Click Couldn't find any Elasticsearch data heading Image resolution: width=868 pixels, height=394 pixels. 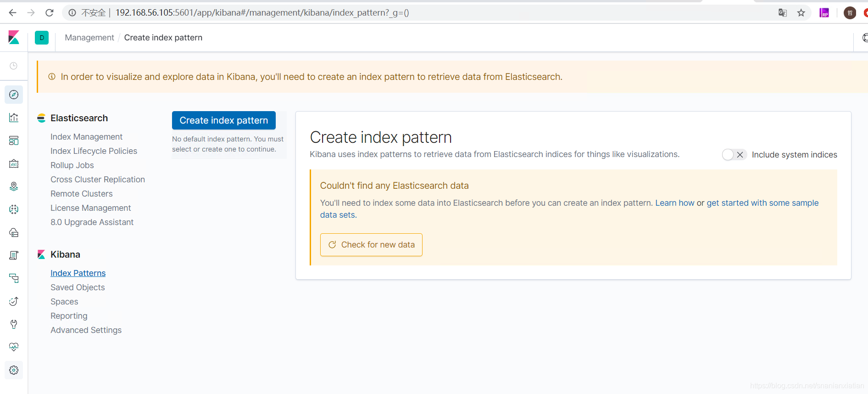[x=394, y=186]
